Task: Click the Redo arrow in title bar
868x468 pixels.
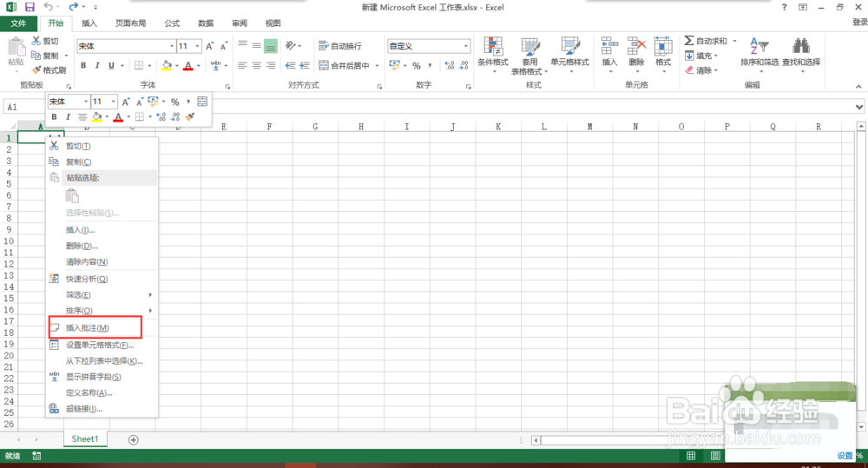Action: 73,7
